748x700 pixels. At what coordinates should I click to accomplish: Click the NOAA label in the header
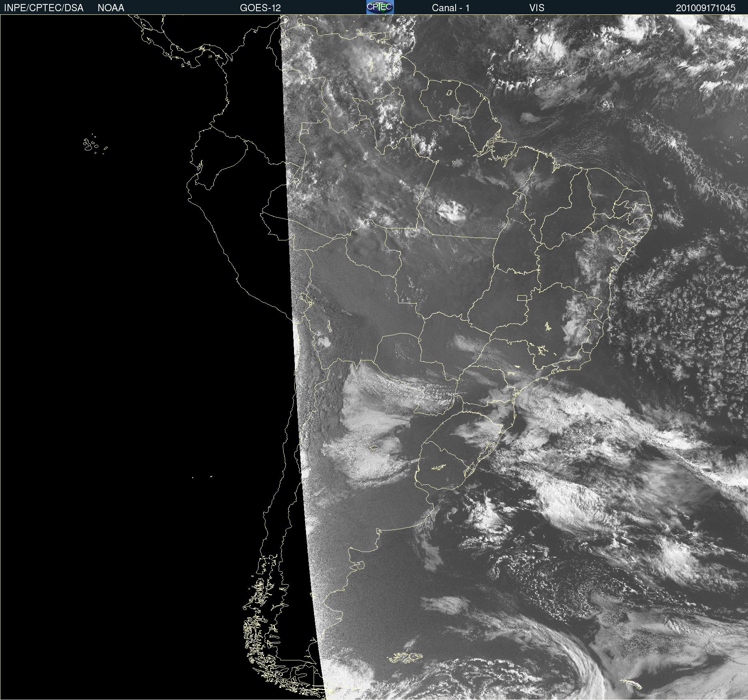111,8
